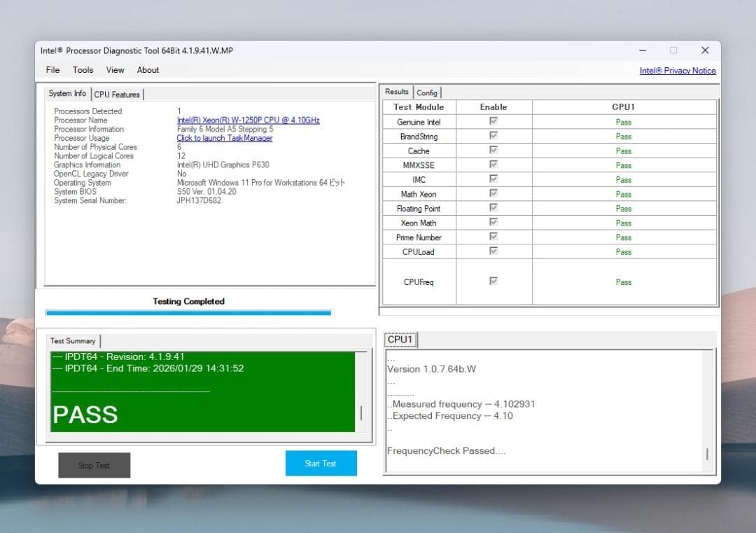Open the Config tab
Screen dimensions: 756x533
click(x=428, y=92)
